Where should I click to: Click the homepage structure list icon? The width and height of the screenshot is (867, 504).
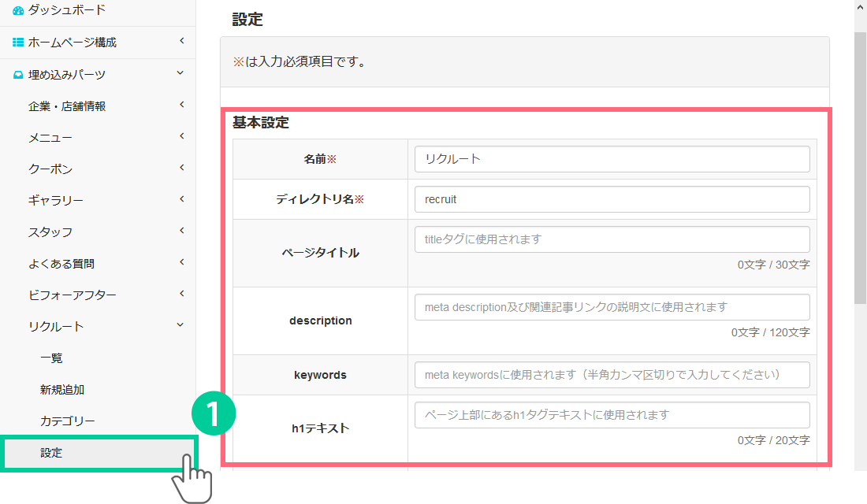(18, 43)
